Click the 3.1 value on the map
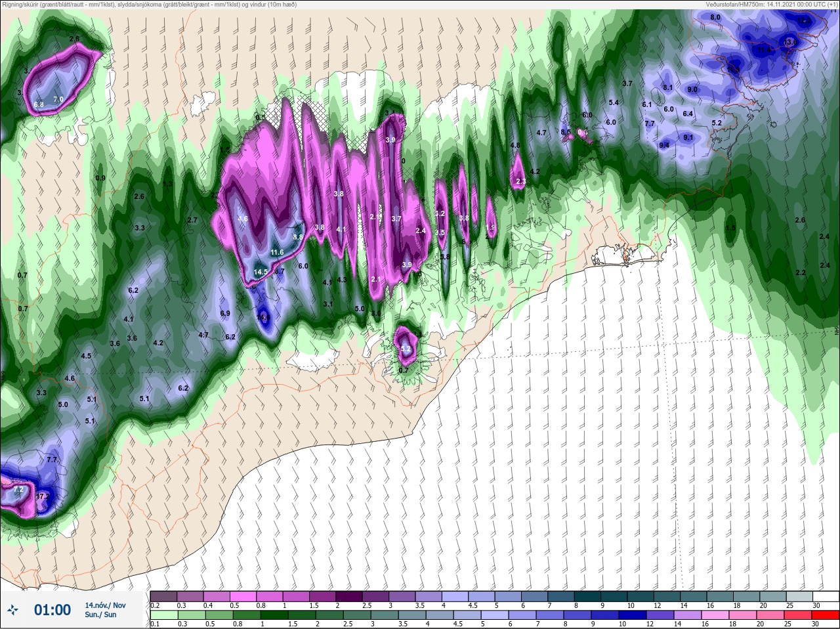Viewport: 840px width, 629px height. click(x=328, y=304)
